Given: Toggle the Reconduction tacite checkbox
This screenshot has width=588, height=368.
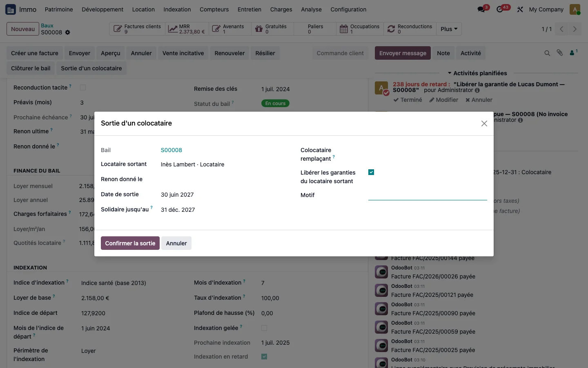Looking at the screenshot, I should click(x=83, y=88).
